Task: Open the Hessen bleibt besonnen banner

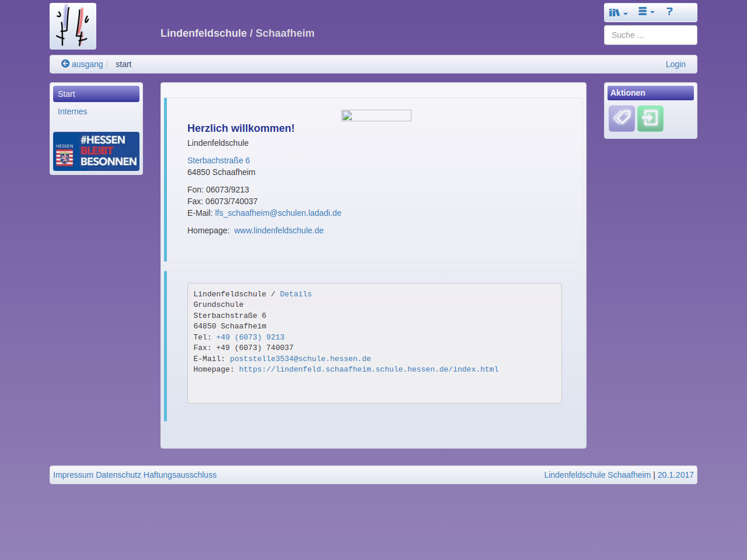Action: click(96, 151)
